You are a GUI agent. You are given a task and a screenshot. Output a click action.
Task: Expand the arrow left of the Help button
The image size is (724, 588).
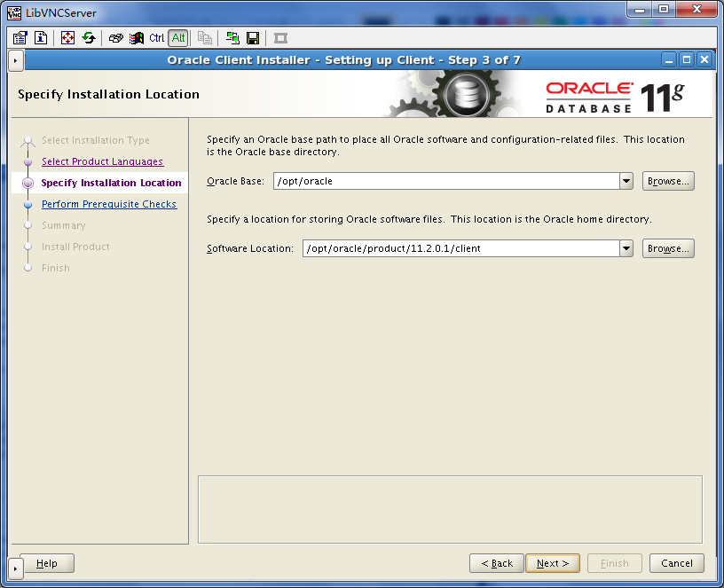15,568
